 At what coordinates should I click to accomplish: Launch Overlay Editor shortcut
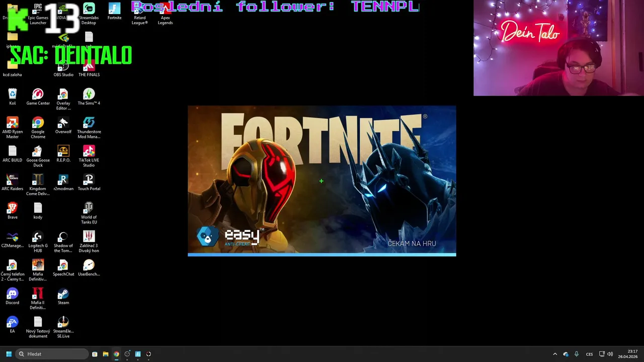(63, 100)
